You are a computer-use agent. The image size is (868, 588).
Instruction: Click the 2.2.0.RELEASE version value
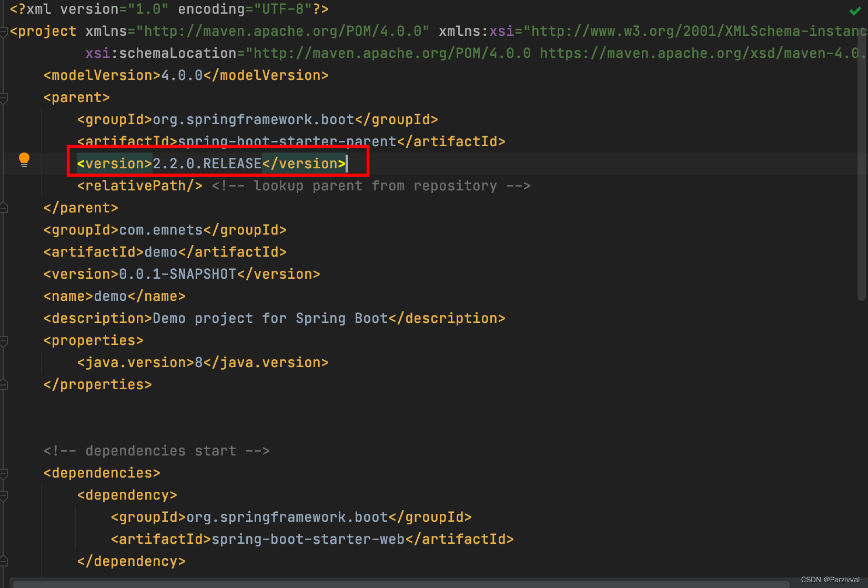click(x=207, y=164)
